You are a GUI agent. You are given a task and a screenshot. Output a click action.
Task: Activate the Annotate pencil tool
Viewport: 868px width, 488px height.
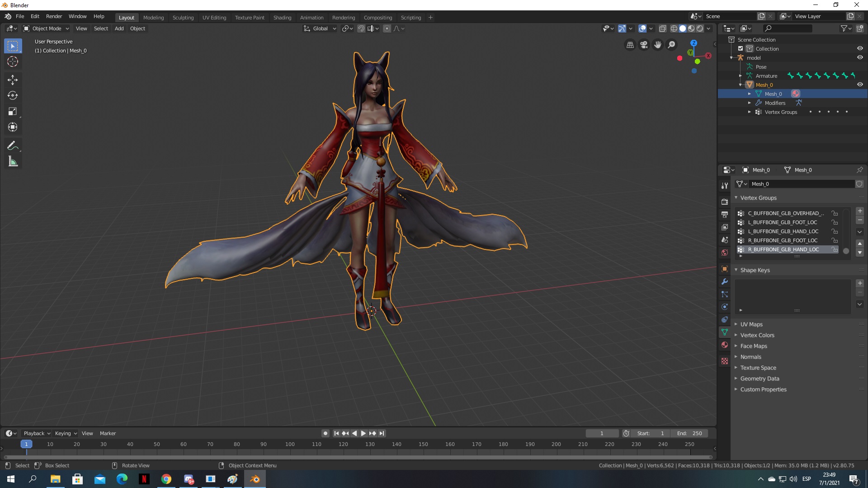click(x=13, y=145)
